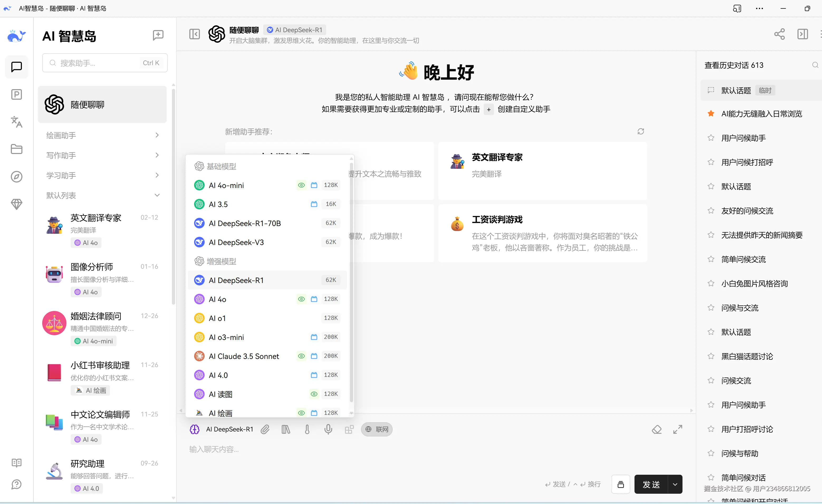
Task: Open the send button dropdown arrow
Action: point(675,484)
